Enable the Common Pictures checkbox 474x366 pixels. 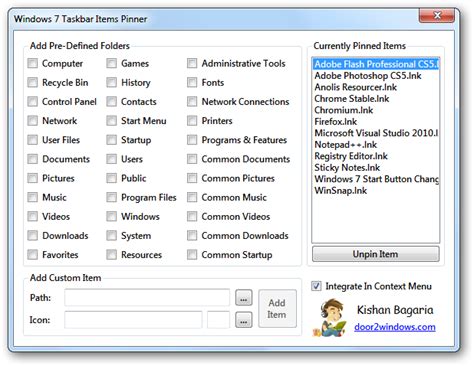pos(192,178)
